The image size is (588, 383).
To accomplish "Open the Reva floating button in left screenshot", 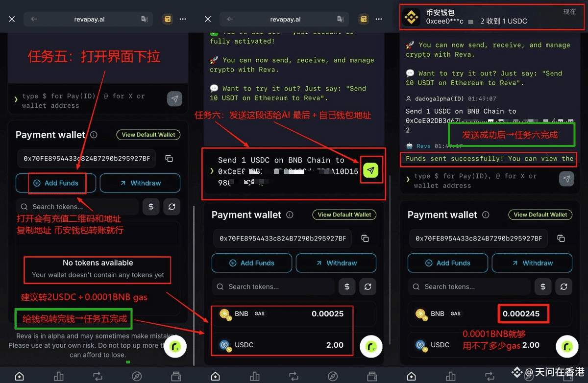I will pos(175,347).
